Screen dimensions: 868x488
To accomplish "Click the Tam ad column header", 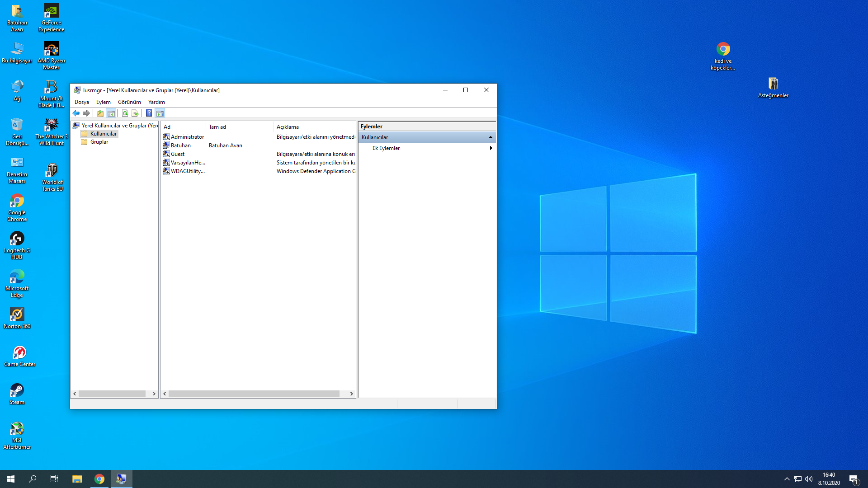I will point(217,127).
